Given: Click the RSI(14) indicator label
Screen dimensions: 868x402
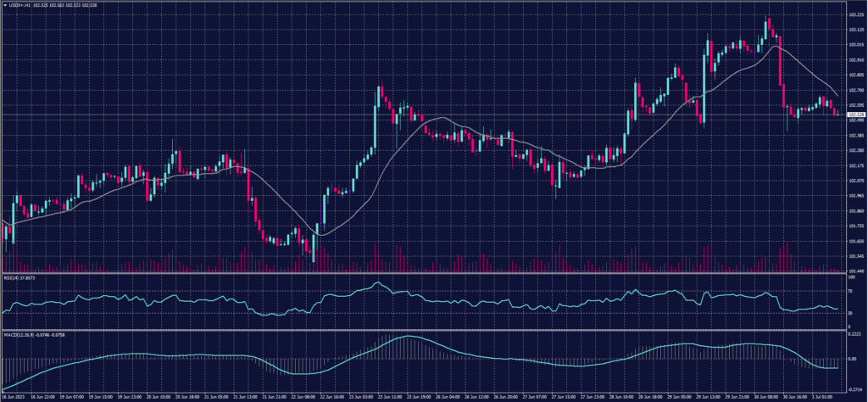Looking at the screenshot, I should [14, 276].
